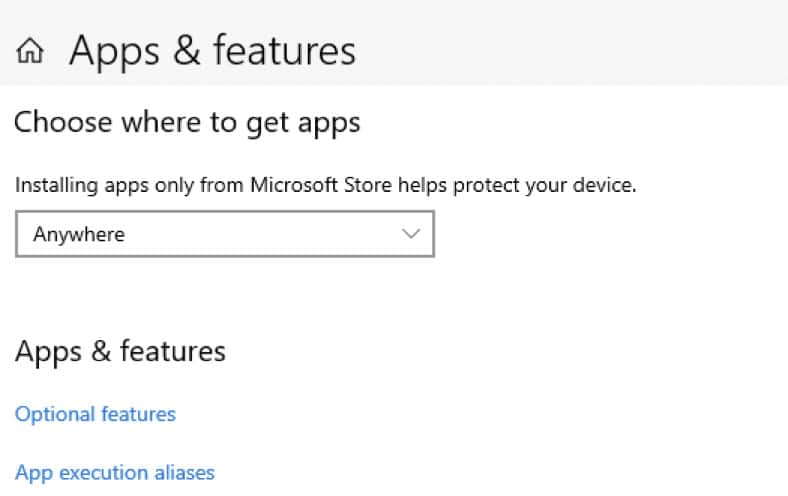Click the word 'execution' in the aliases link
This screenshot has height=496, width=788.
point(104,473)
